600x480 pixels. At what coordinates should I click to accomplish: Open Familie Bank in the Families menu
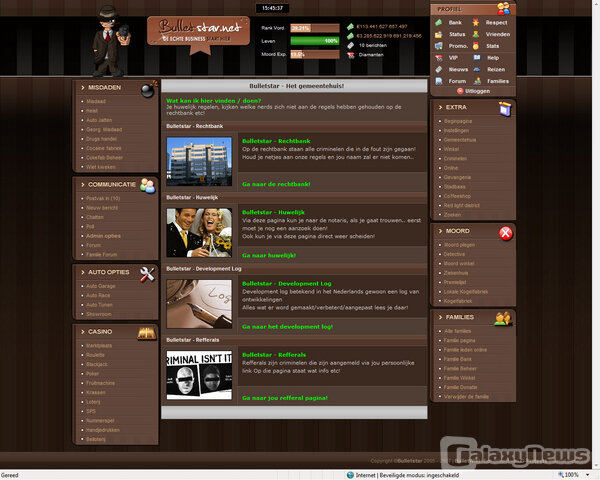[458, 359]
